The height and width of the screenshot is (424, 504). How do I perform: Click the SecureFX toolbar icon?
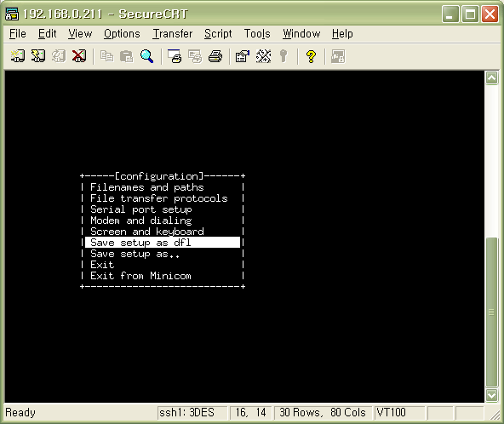point(338,56)
